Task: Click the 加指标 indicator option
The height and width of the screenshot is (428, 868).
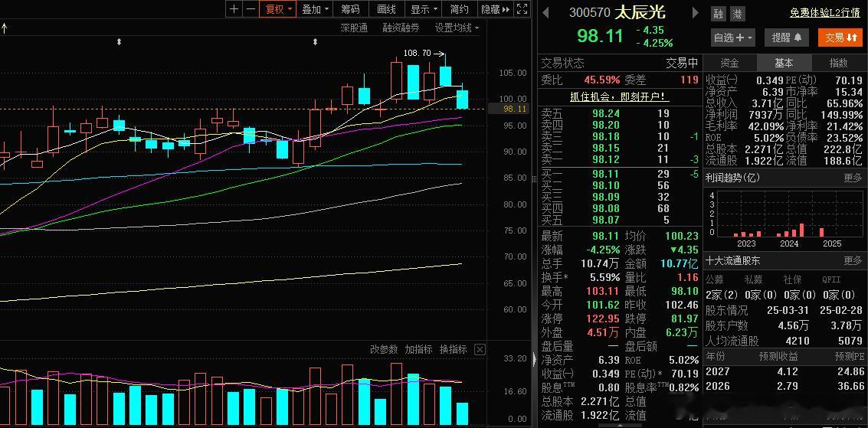Action: pyautogui.click(x=418, y=349)
